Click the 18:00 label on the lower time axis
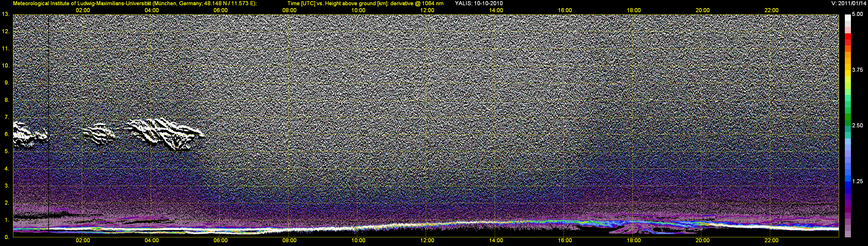Screen dimensions: 868x246 tap(633, 241)
